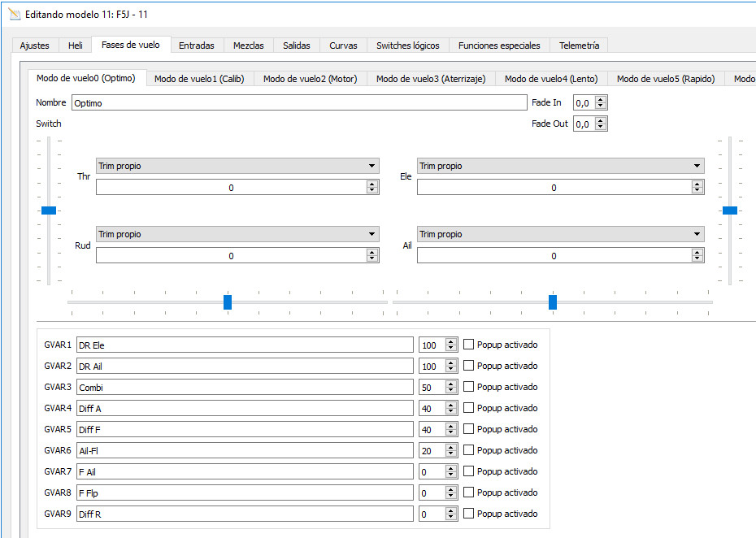Click the horizontal Rud trim slider handle
Screen dimensions: 756x538
[x=228, y=302]
